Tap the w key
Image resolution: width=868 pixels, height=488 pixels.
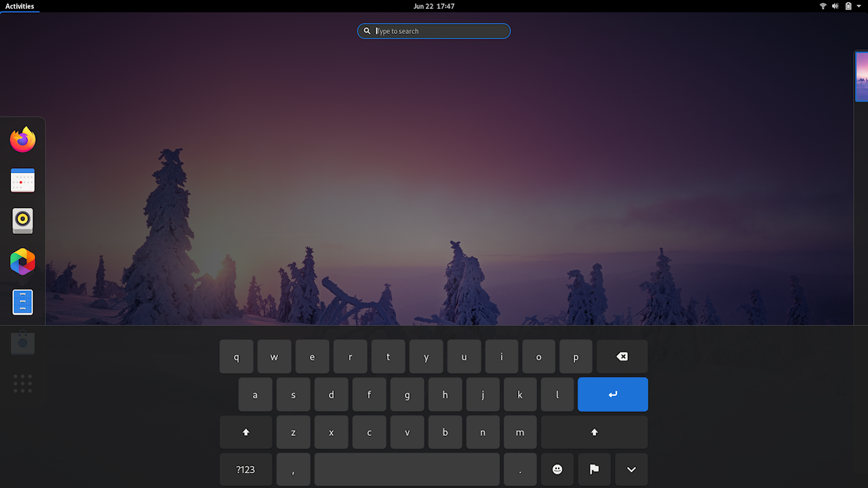pyautogui.click(x=274, y=357)
